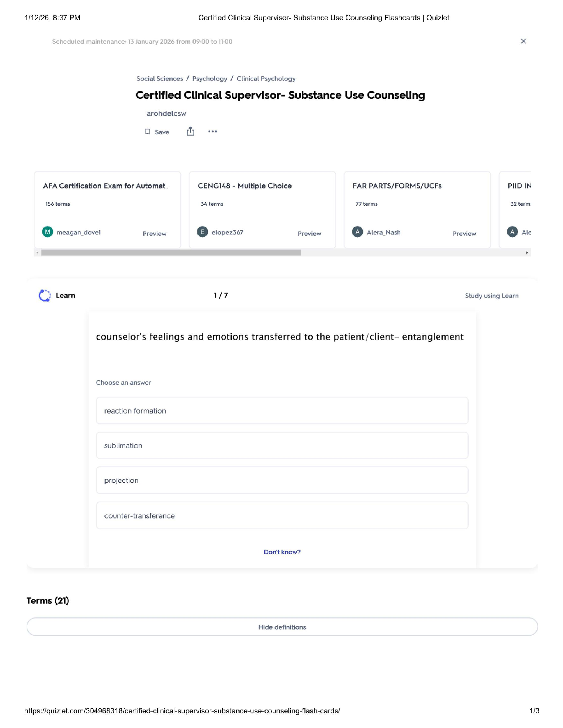Choose the 'reaction formation' answer

[282, 411]
